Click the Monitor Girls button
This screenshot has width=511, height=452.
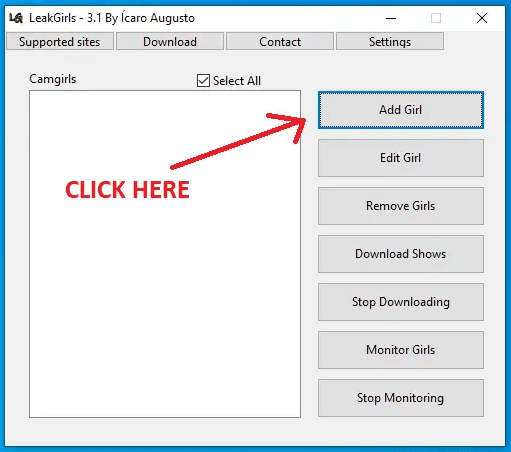click(x=401, y=350)
